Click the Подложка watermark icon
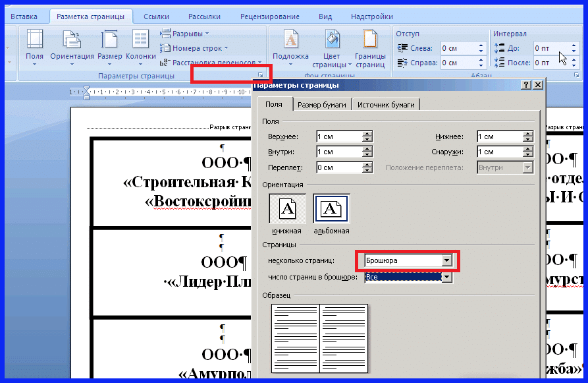 290,41
